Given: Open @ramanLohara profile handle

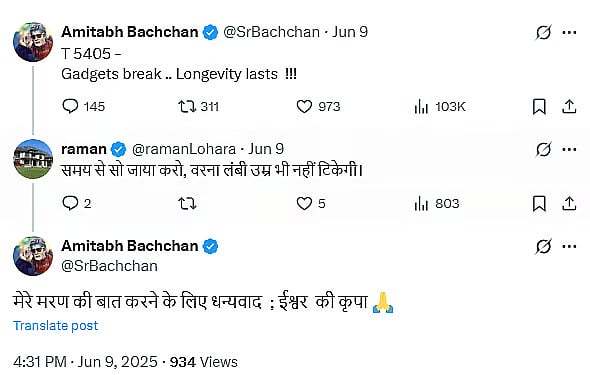Looking at the screenshot, I should (184, 149).
